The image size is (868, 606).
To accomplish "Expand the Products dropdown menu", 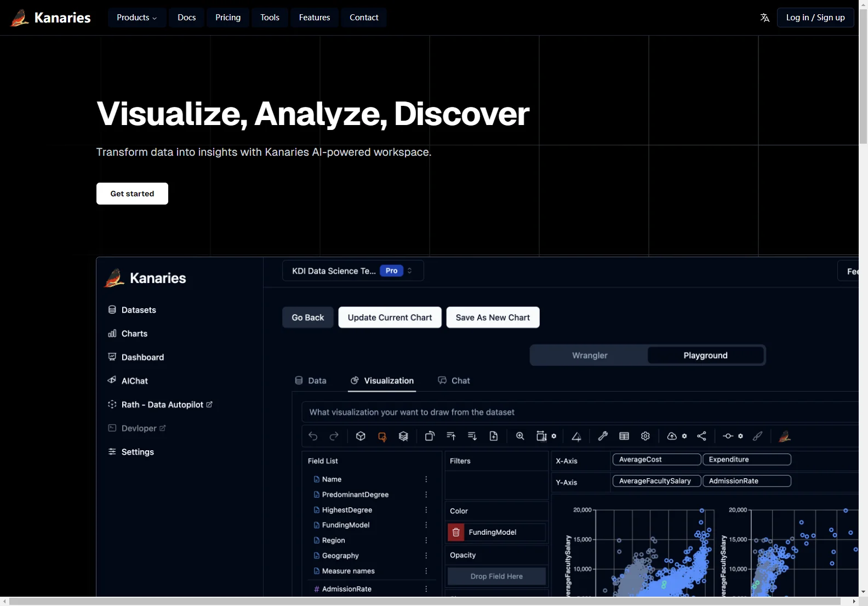I will pos(136,18).
